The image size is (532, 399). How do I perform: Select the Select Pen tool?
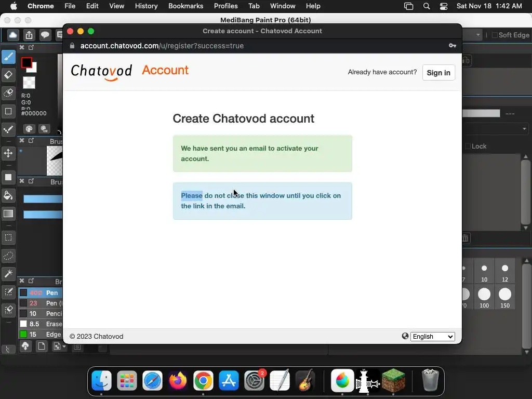point(8,291)
